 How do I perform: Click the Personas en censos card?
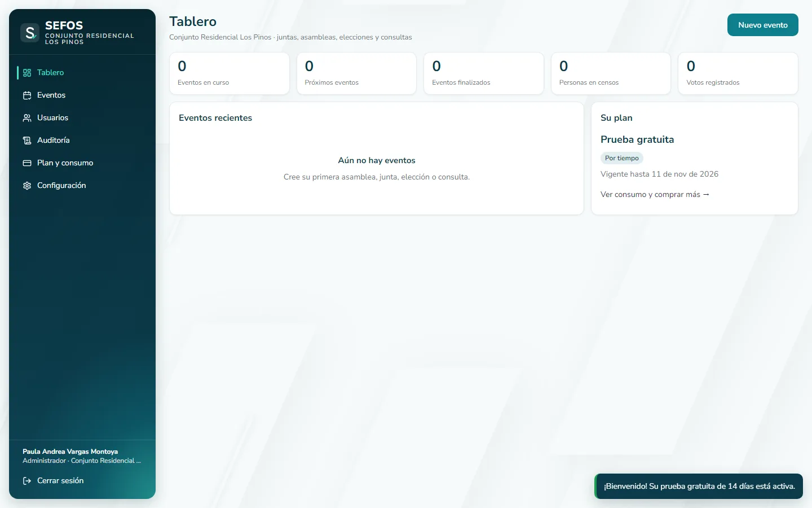(611, 73)
